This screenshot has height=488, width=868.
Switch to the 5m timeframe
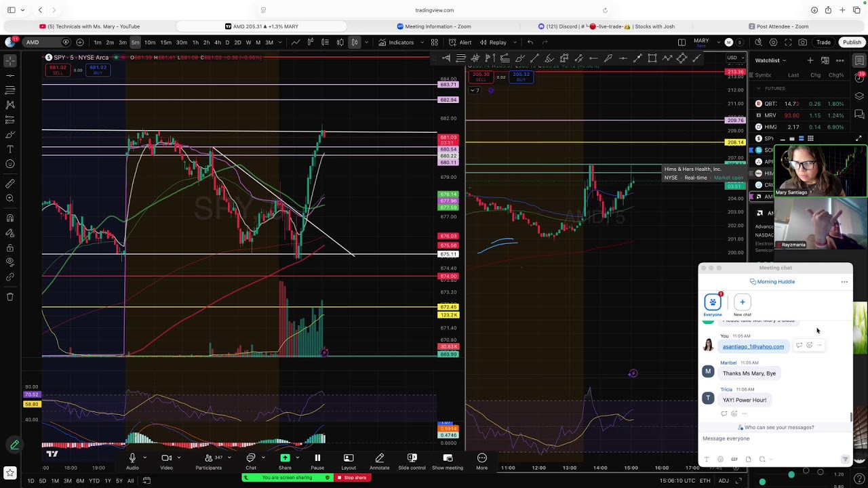135,43
